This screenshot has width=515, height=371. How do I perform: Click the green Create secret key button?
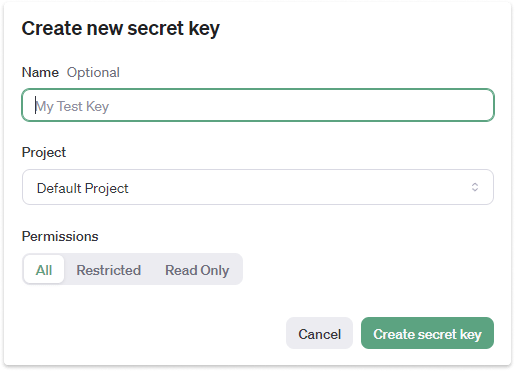[427, 333]
